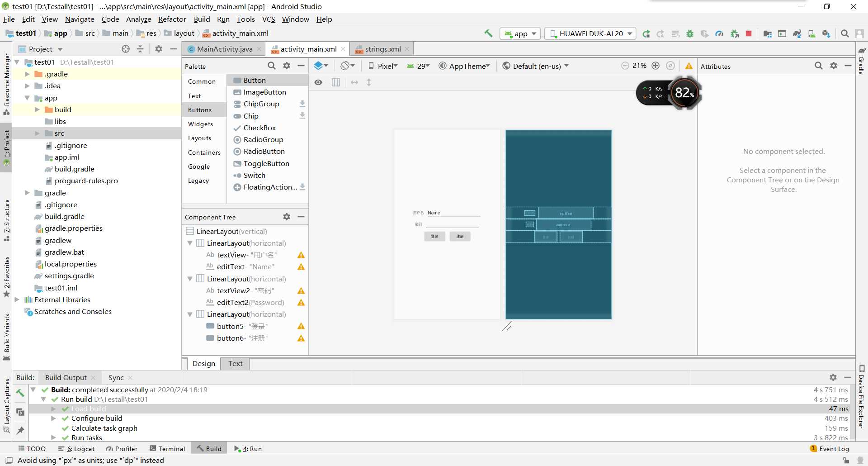Viewport: 868px width, 466px height.
Task: Click the Make Project hammer icon
Action: pos(488,33)
